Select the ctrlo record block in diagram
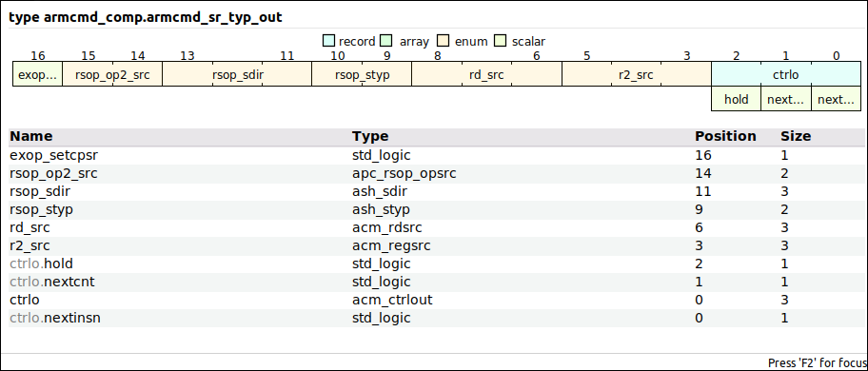 (x=786, y=74)
